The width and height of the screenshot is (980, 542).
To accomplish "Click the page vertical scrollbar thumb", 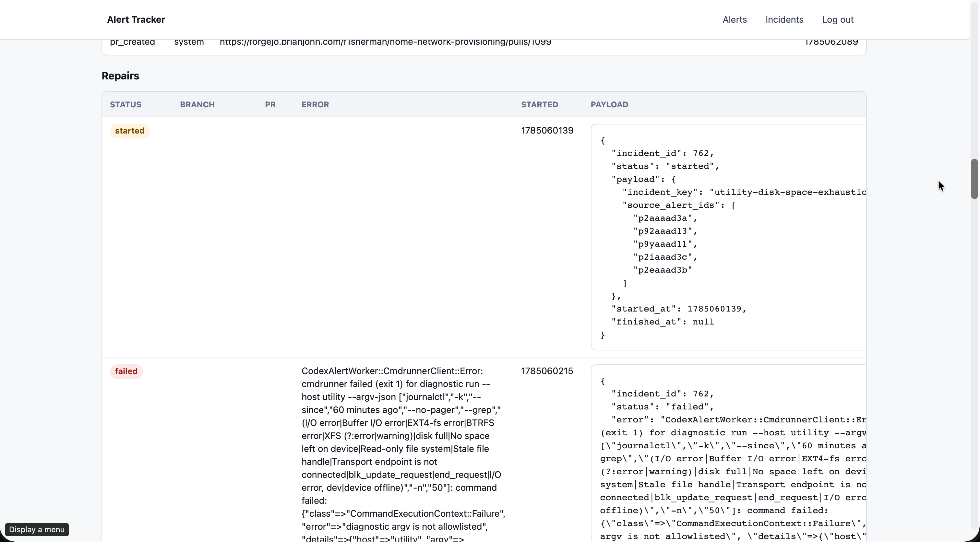I will tap(974, 179).
